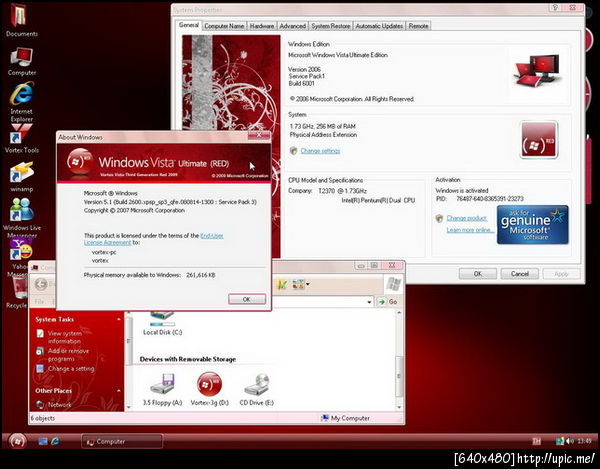The image size is (600, 469).
Task: Open the Learn more online link
Action: coord(470,230)
